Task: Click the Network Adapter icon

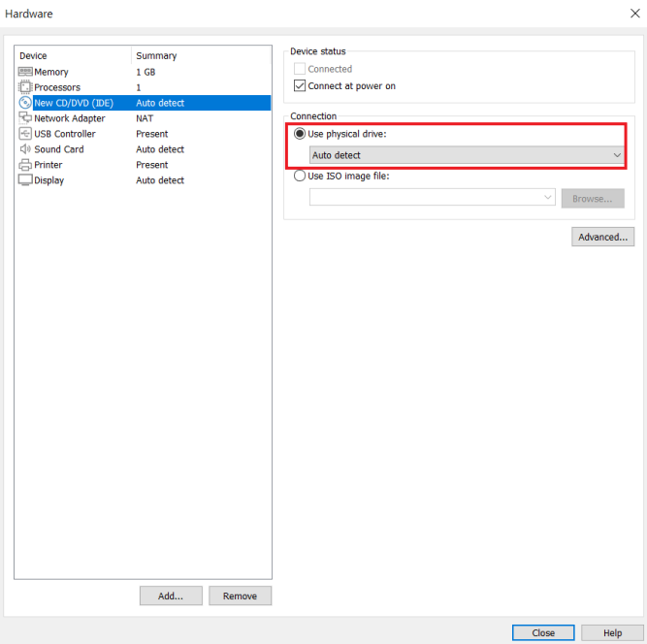Action: pos(25,118)
